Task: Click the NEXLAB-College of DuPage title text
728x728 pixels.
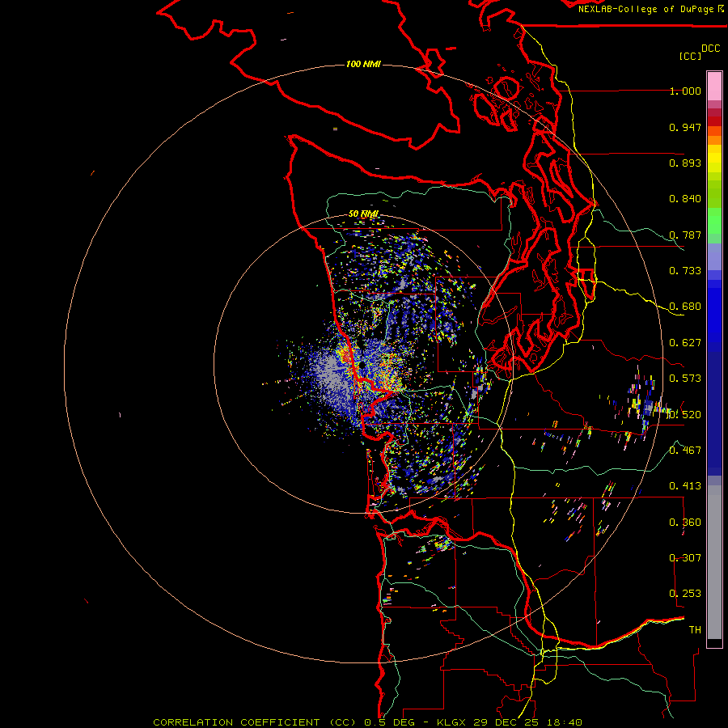Action: 647,9
